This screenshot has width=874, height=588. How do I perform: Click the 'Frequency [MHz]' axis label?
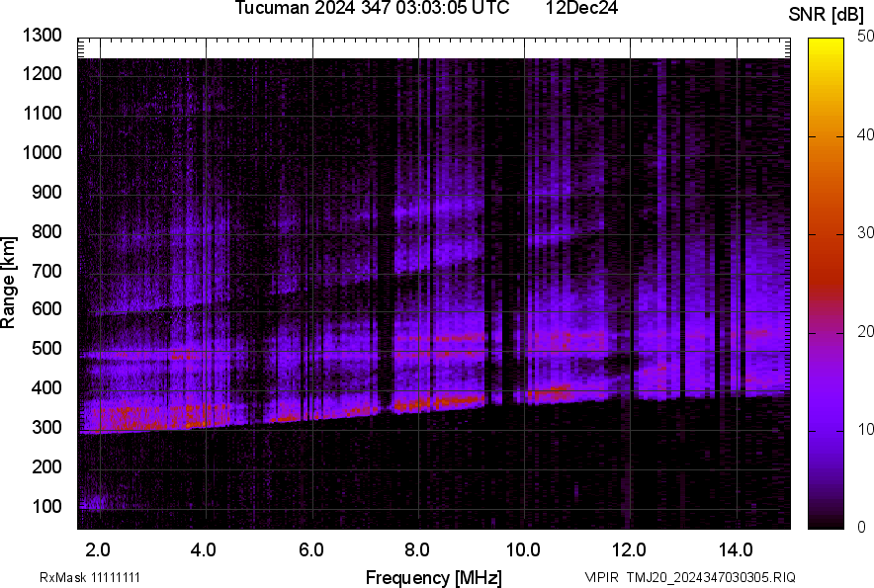point(434,577)
